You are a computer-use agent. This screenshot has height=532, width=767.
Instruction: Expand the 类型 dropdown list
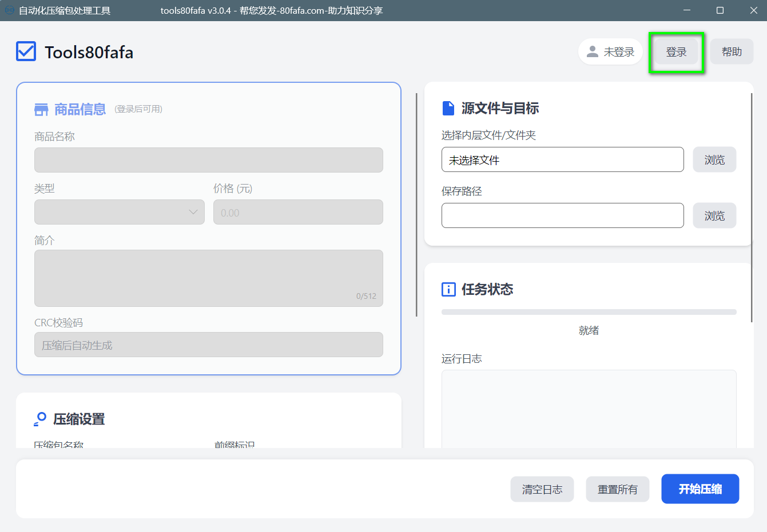click(119, 212)
